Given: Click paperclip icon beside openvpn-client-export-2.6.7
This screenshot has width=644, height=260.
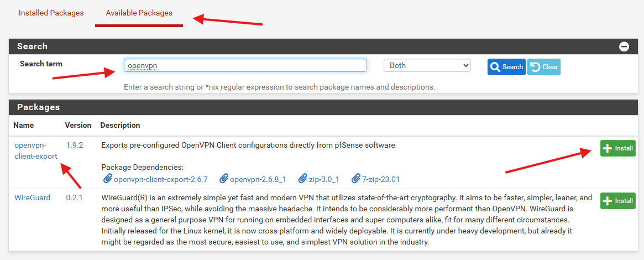Looking at the screenshot, I should pyautogui.click(x=107, y=179).
